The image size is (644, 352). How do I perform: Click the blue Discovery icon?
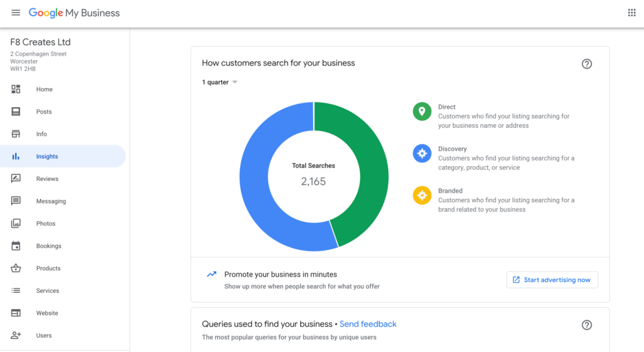[x=422, y=154]
